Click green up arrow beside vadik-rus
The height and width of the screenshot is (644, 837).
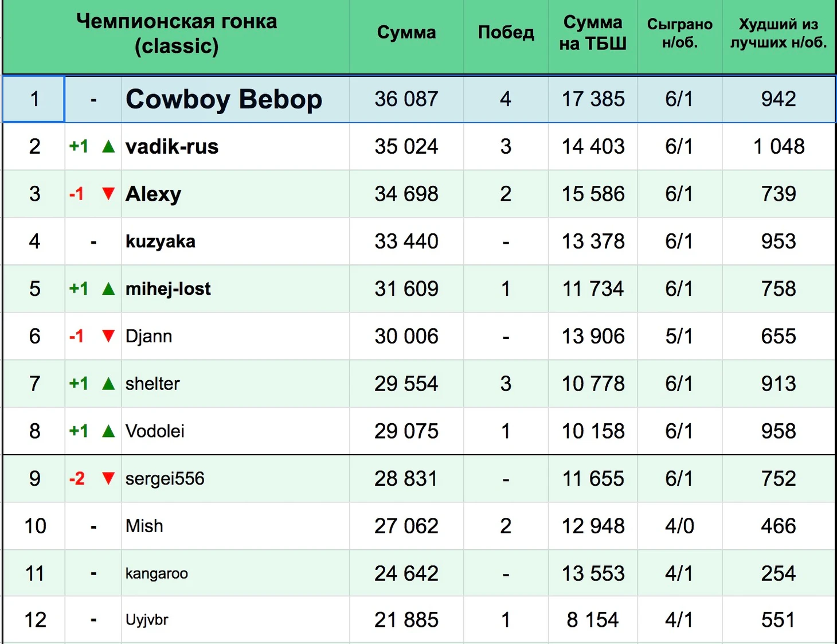click(108, 147)
